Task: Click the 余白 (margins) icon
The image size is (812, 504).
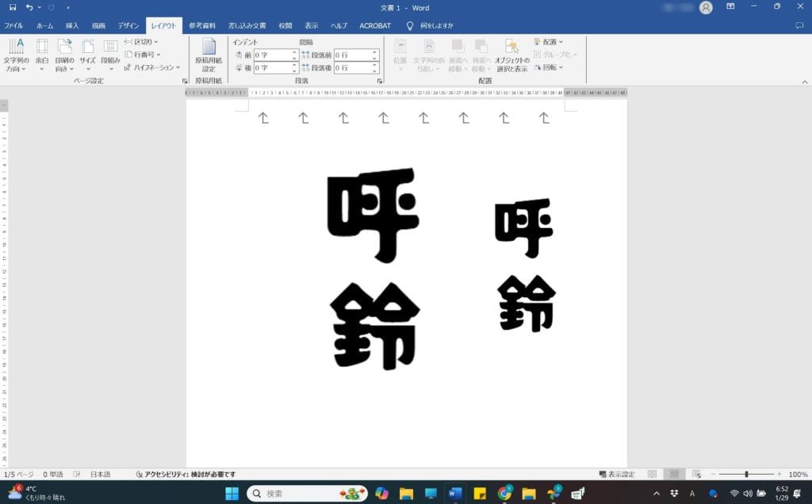Action: (42, 54)
